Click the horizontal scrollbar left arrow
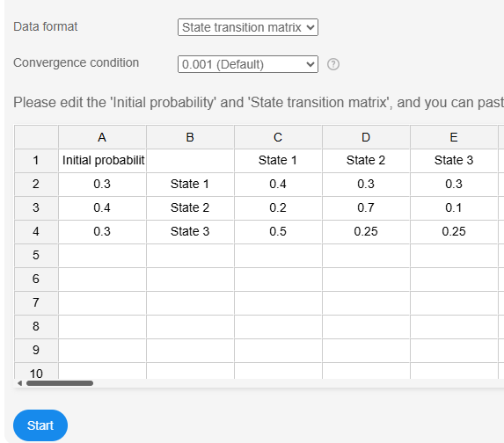Image resolution: width=504 pixels, height=443 pixels. [20, 383]
